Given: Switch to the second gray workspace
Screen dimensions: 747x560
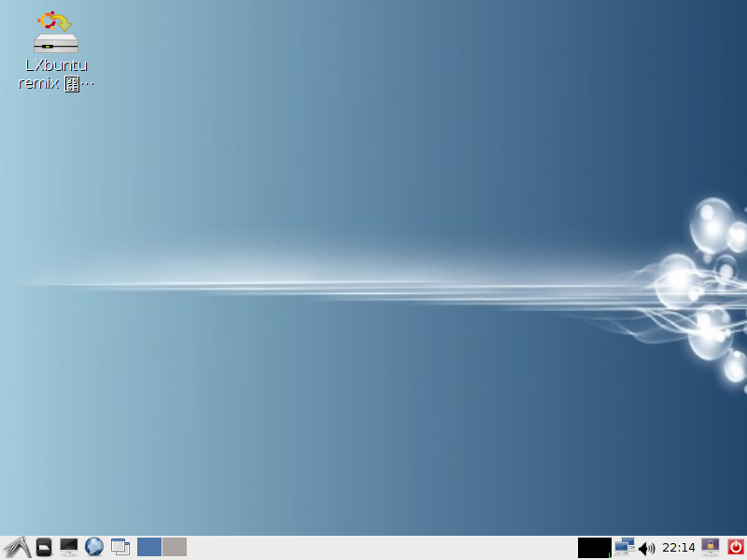Looking at the screenshot, I should click(175, 547).
